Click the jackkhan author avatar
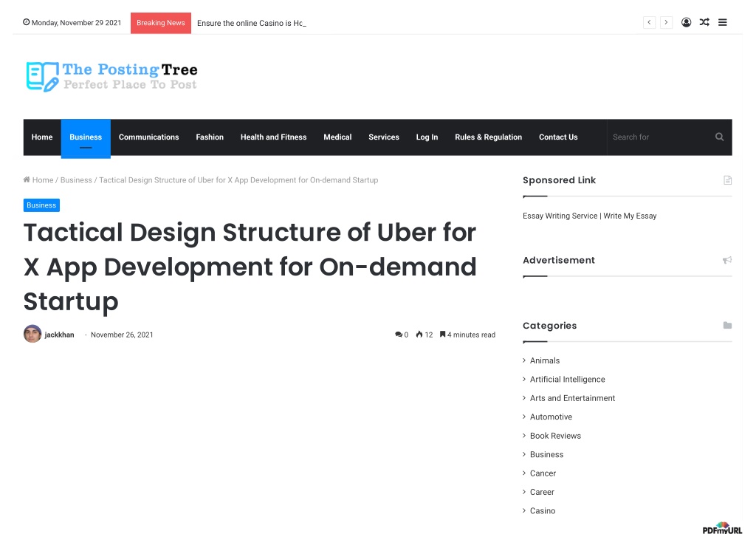 [x=32, y=334]
